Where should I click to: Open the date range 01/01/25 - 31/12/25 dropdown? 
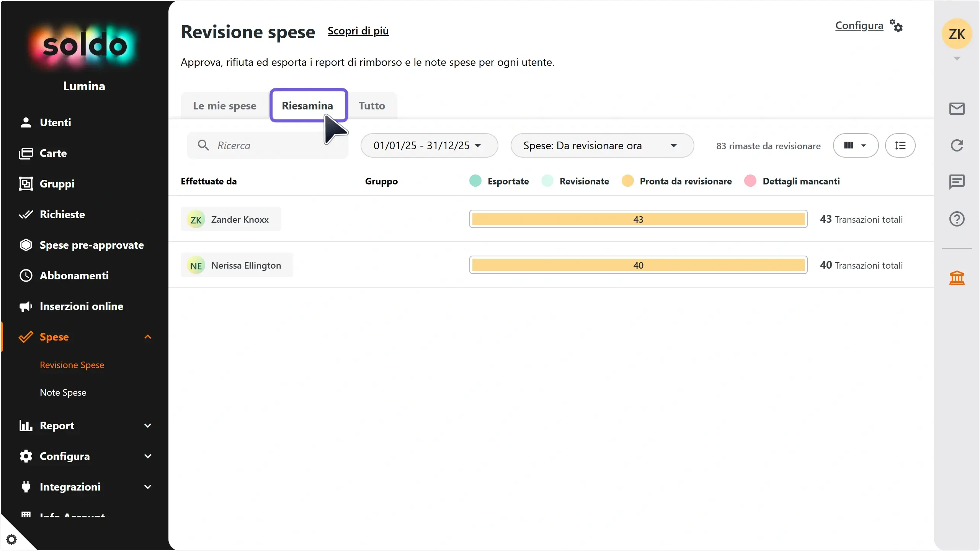click(x=429, y=145)
